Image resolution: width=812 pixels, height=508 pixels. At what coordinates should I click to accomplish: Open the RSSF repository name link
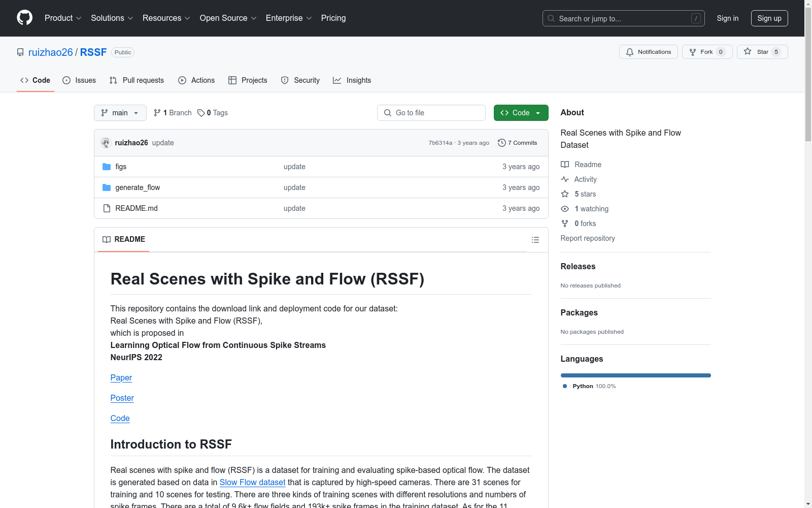coord(93,52)
